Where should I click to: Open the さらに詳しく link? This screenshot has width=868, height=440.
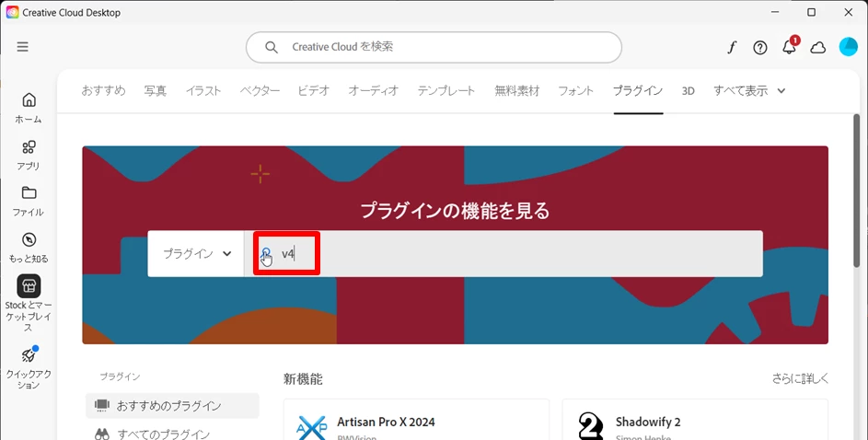(800, 378)
